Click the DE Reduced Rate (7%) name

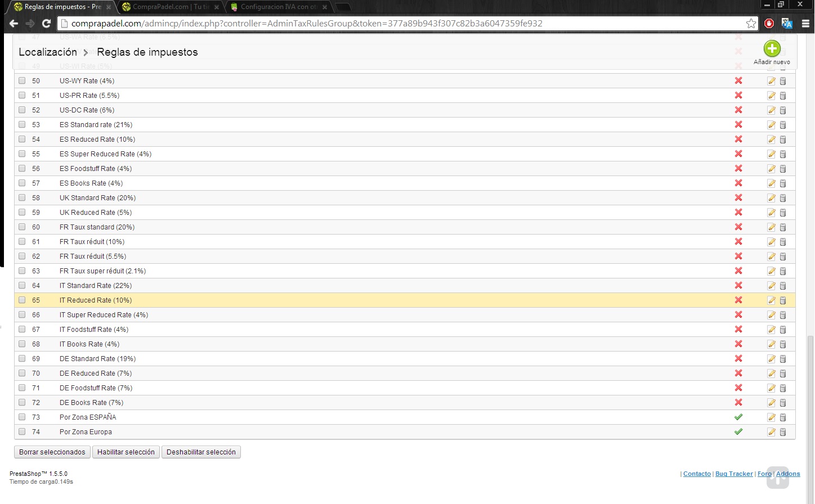click(x=96, y=373)
